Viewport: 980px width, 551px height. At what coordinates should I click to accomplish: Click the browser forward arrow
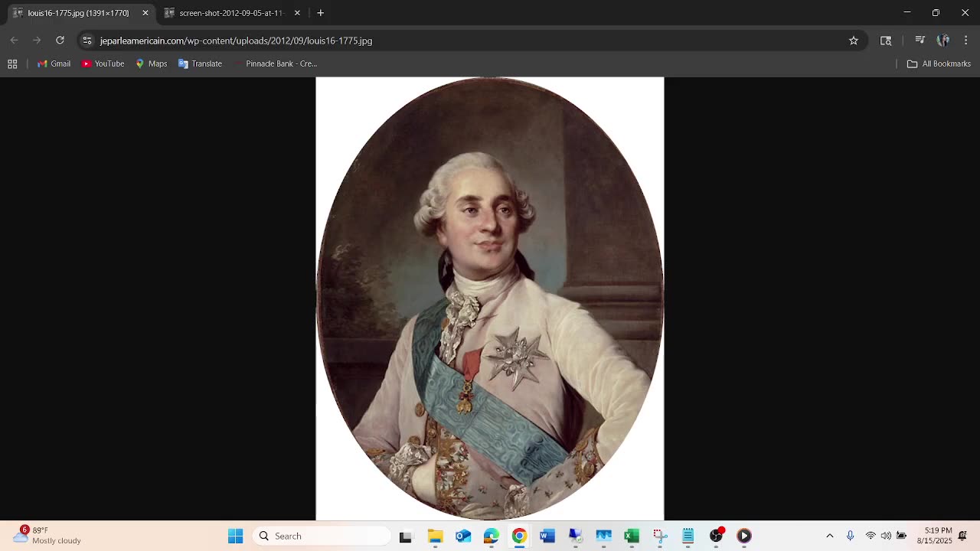coord(37,41)
